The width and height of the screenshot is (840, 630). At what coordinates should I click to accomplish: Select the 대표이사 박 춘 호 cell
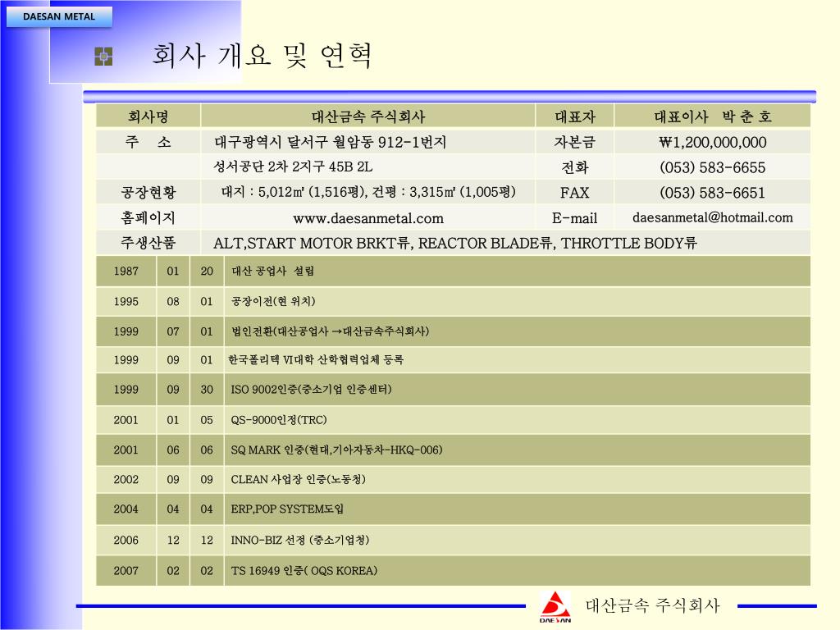pos(713,116)
